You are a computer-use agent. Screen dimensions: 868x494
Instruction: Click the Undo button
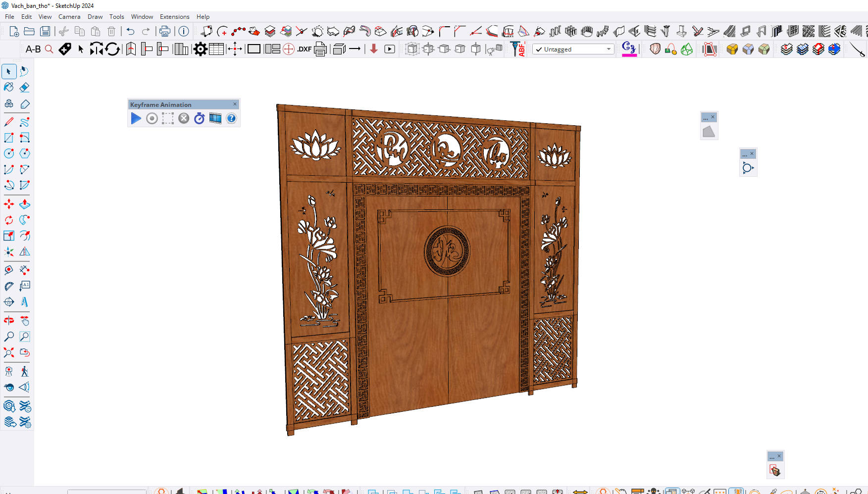coord(130,32)
